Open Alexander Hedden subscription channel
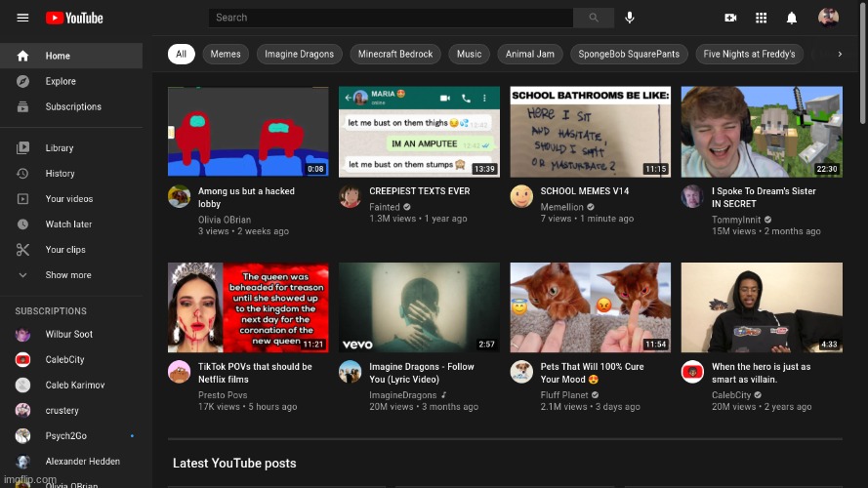The width and height of the screenshot is (868, 488). [x=71, y=462]
